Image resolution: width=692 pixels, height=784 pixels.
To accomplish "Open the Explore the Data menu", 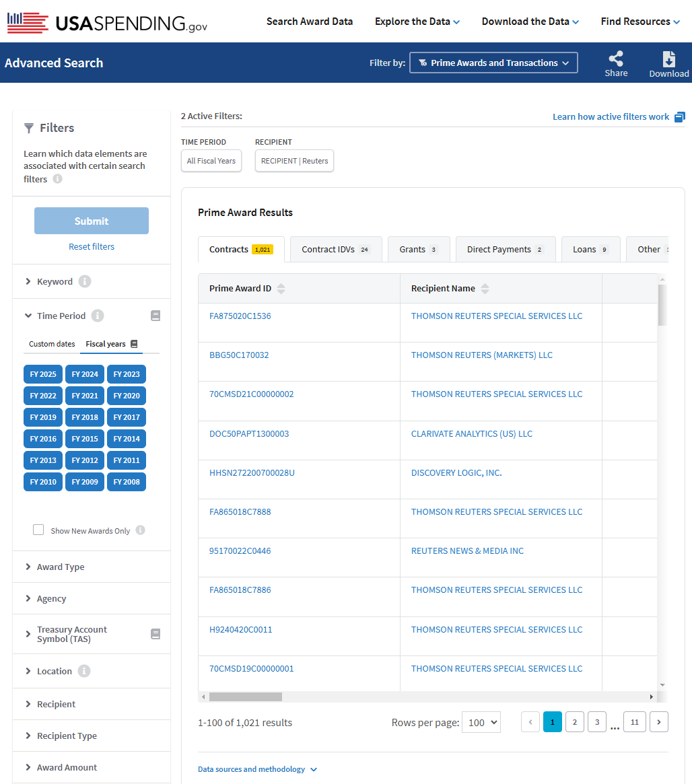I will (x=417, y=22).
